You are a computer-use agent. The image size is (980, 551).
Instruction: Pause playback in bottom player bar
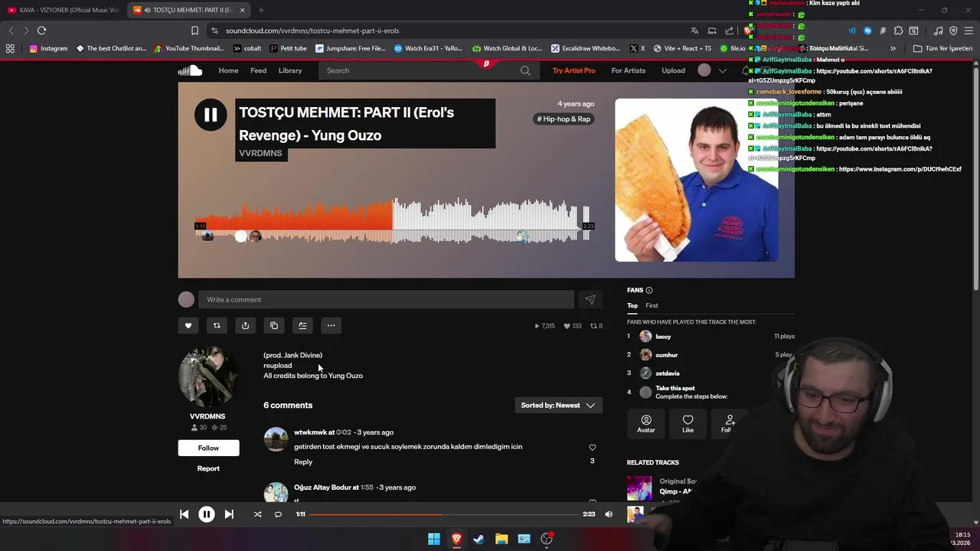[207, 514]
